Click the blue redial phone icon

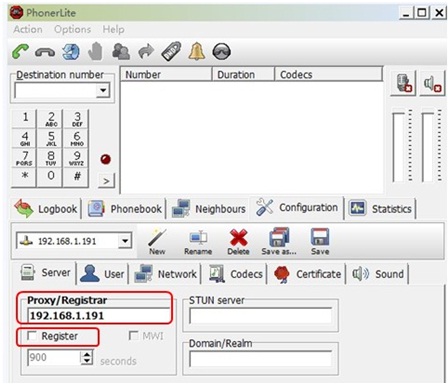click(71, 52)
